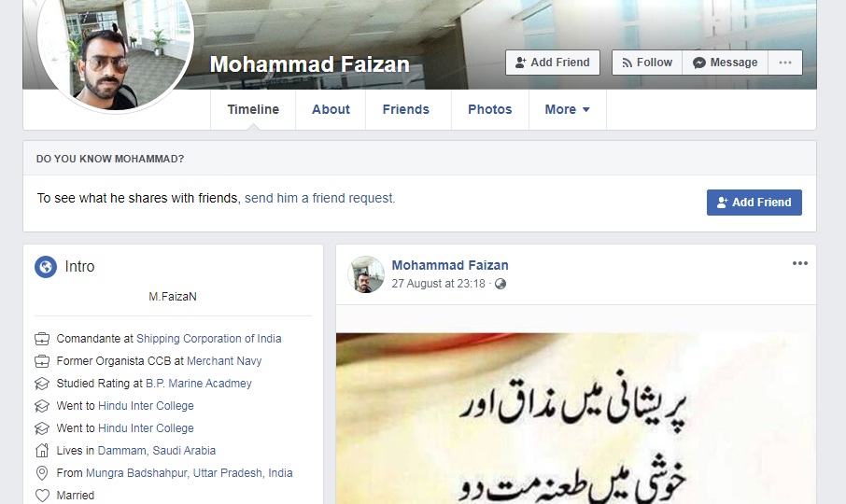The width and height of the screenshot is (846, 504).
Task: Switch to the About tab
Action: tap(331, 109)
